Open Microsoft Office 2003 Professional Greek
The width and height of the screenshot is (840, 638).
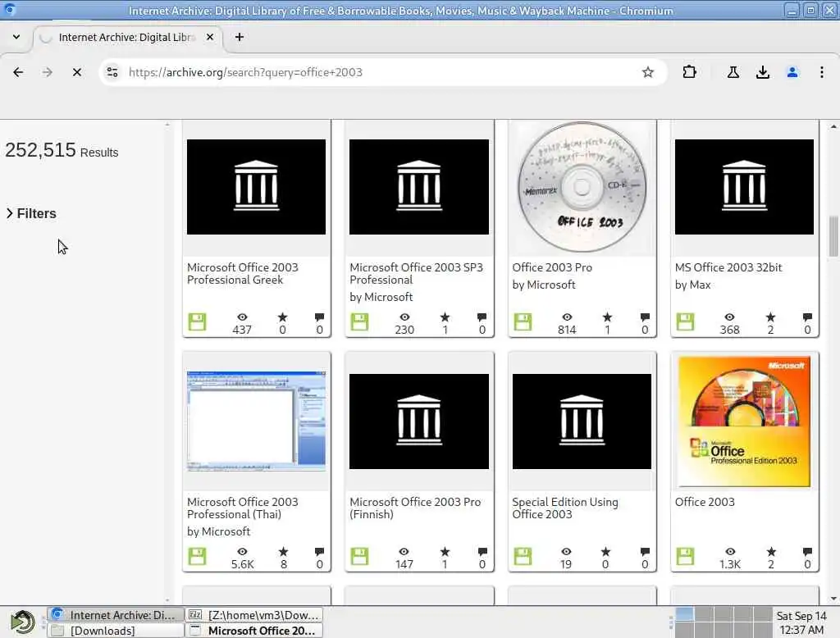click(x=242, y=273)
